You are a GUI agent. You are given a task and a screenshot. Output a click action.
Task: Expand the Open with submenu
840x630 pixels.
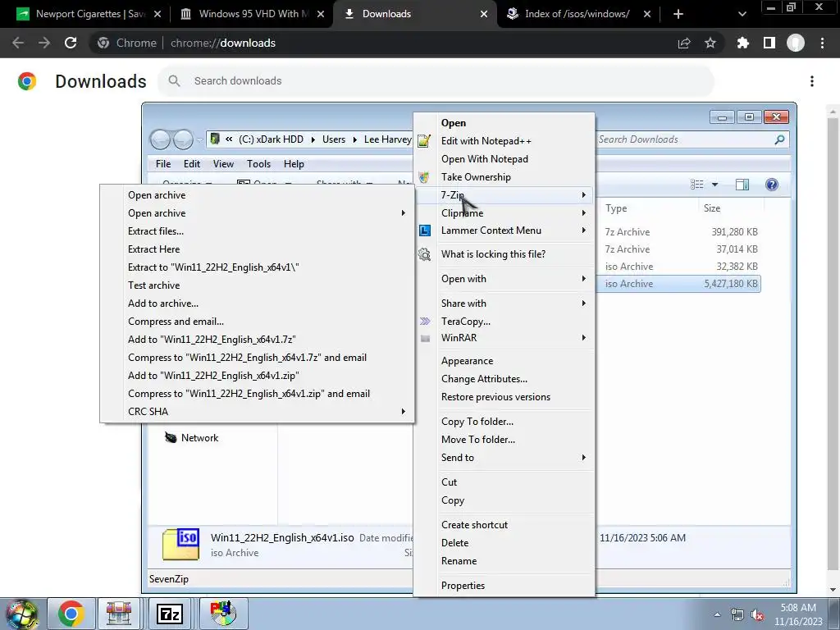504,279
